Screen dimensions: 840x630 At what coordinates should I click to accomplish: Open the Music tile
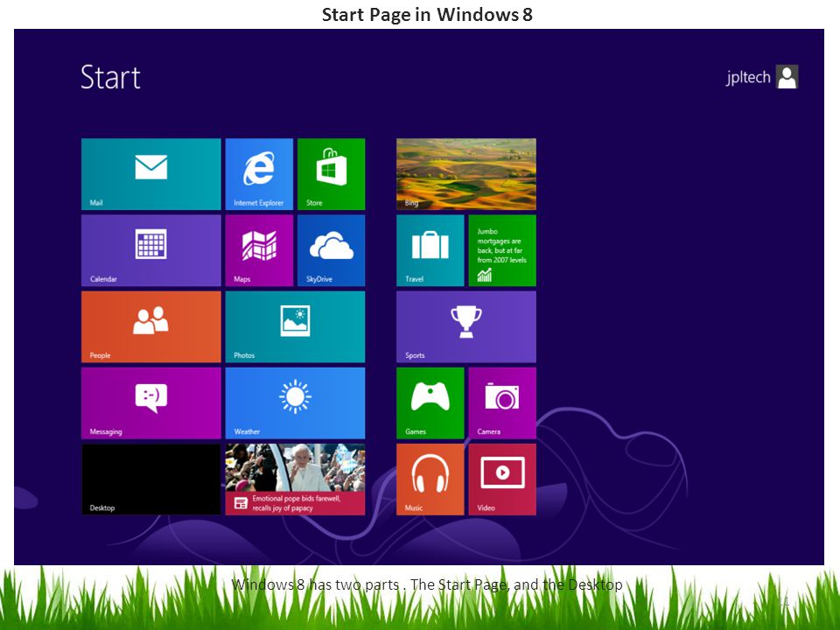(430, 479)
